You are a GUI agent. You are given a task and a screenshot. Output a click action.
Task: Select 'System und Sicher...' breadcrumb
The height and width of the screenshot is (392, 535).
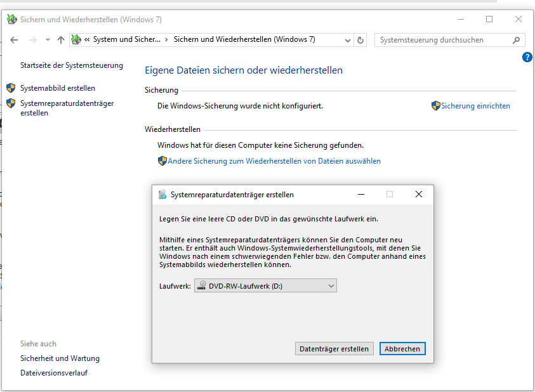coord(127,40)
